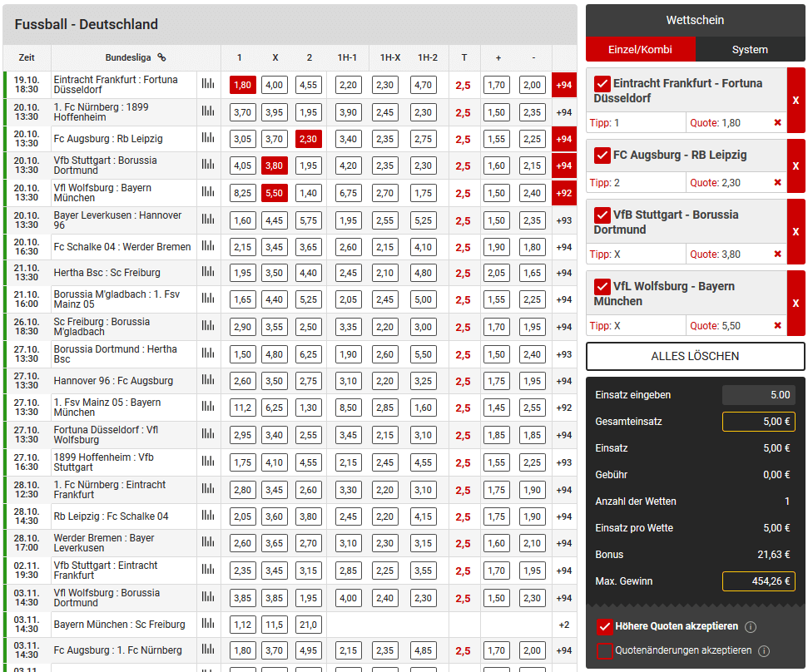Select under 2,5 odds 1,80 for Schalke 04 : Werder Bremen
This screenshot has width=808, height=672.
[x=532, y=247]
